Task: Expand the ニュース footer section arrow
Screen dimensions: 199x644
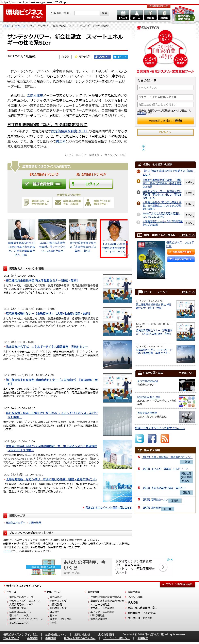Action: click(4, 592)
